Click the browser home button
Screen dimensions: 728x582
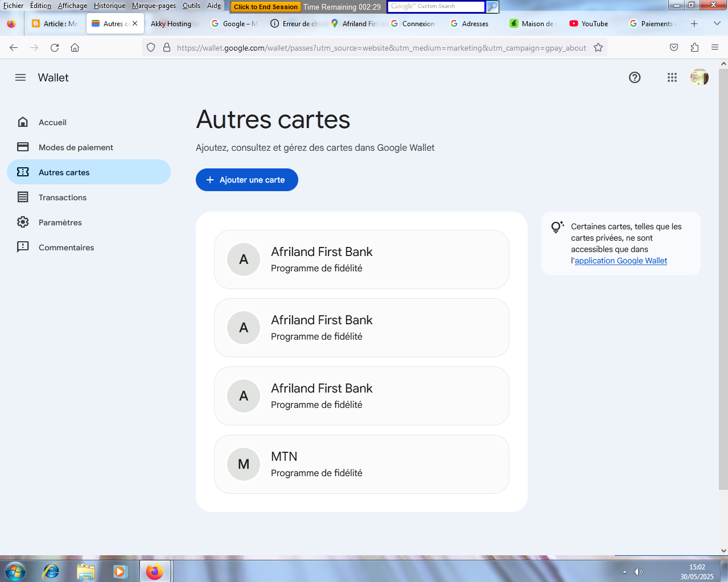(75, 48)
